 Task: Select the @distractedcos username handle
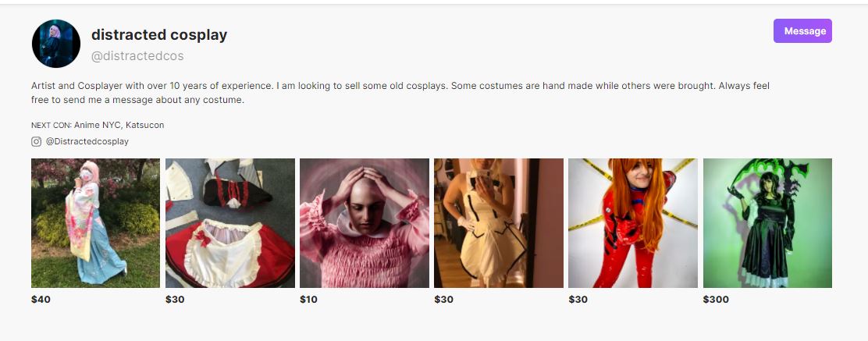point(137,56)
